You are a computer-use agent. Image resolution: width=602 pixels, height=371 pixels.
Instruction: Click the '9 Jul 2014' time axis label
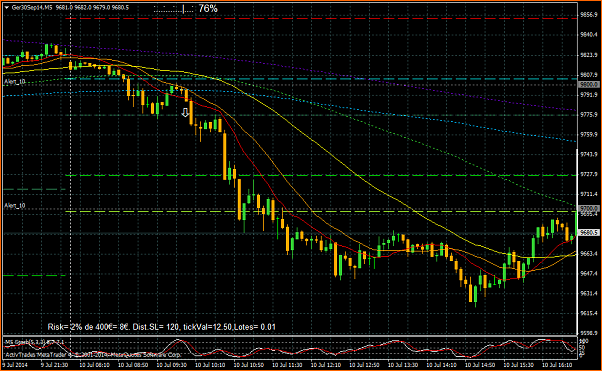coord(15,365)
